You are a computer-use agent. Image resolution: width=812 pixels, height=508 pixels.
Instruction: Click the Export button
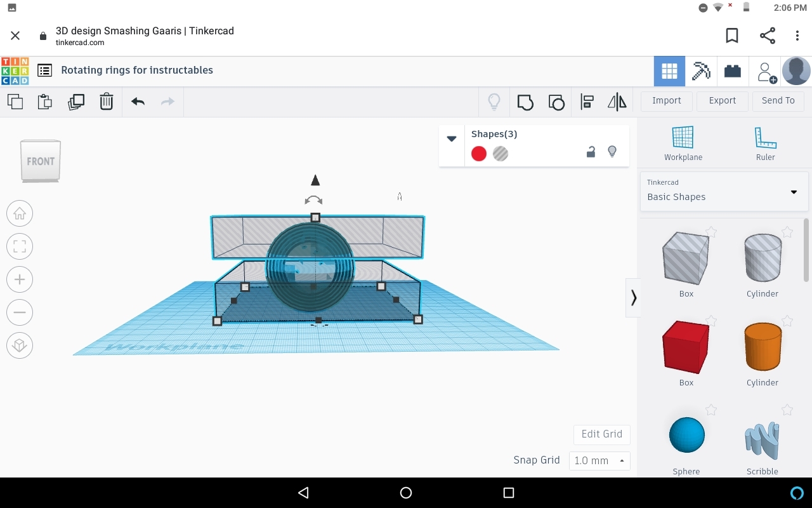pyautogui.click(x=722, y=101)
